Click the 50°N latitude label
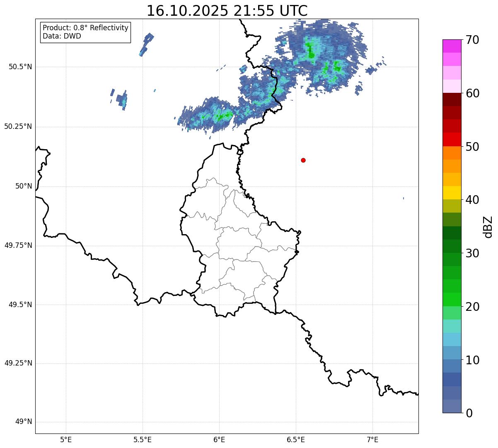 click(24, 186)
